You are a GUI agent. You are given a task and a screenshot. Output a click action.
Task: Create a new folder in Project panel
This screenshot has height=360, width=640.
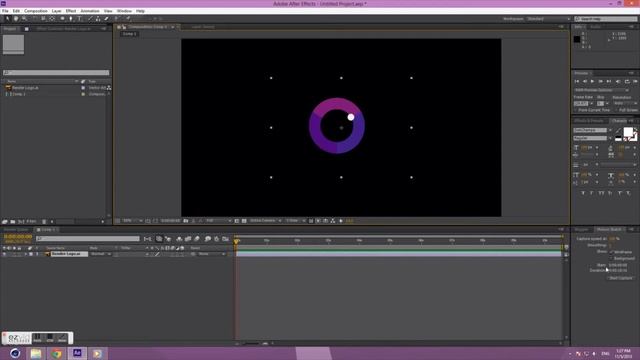click(13, 222)
